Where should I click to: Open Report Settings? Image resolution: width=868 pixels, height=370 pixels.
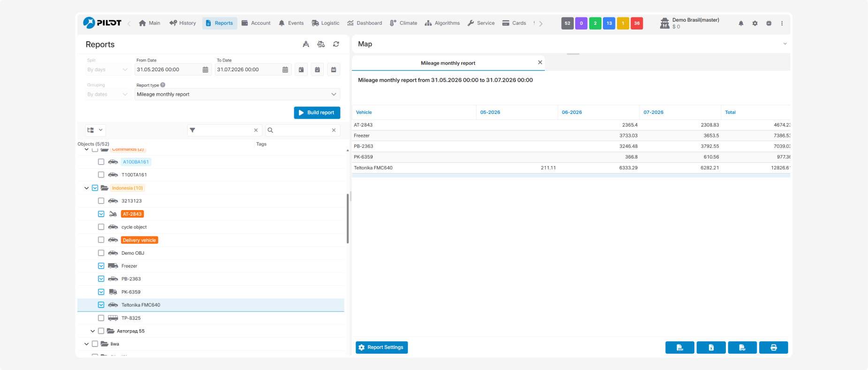pos(381,347)
